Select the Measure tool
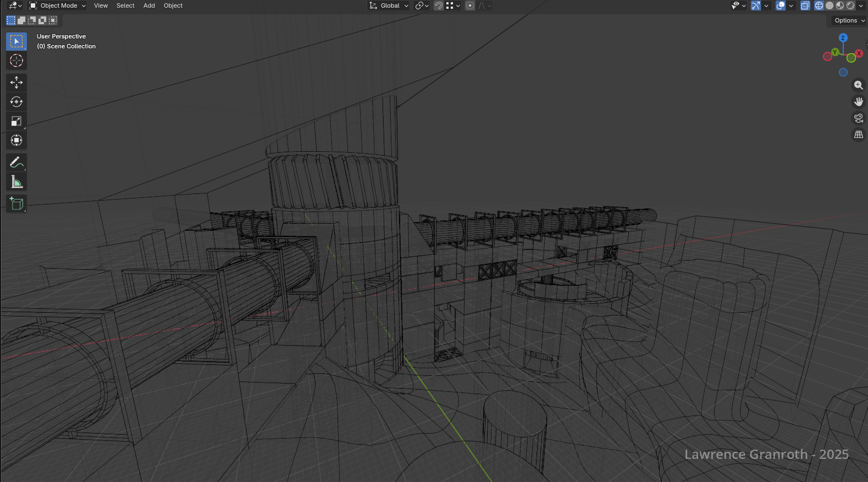868x482 pixels. 16,182
